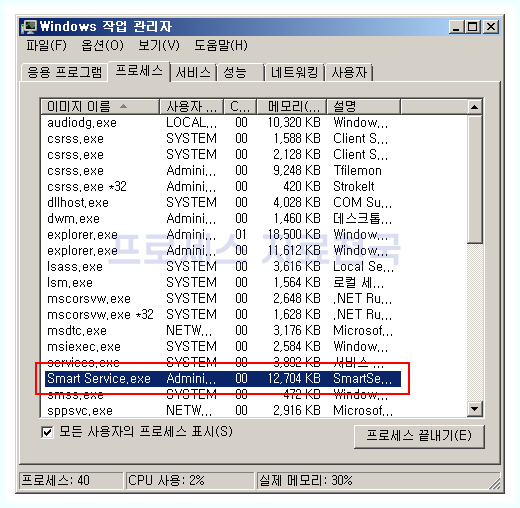Uncheck 모든 사용자의 프로세스 표시
This screenshot has width=520, height=508.
pos(47,432)
